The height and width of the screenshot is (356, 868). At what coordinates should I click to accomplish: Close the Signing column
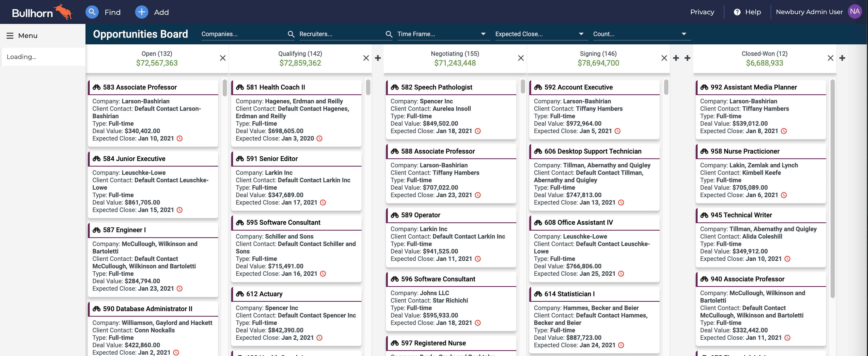[664, 58]
